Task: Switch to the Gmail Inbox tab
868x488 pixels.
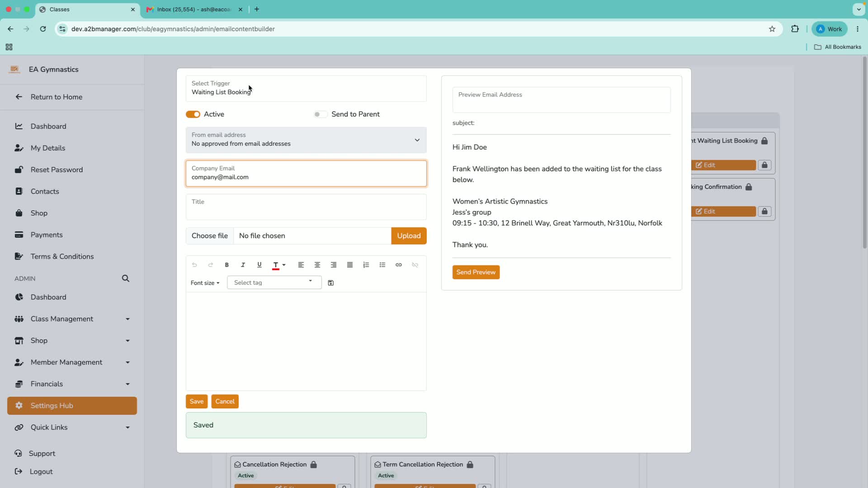Action: pyautogui.click(x=193, y=9)
